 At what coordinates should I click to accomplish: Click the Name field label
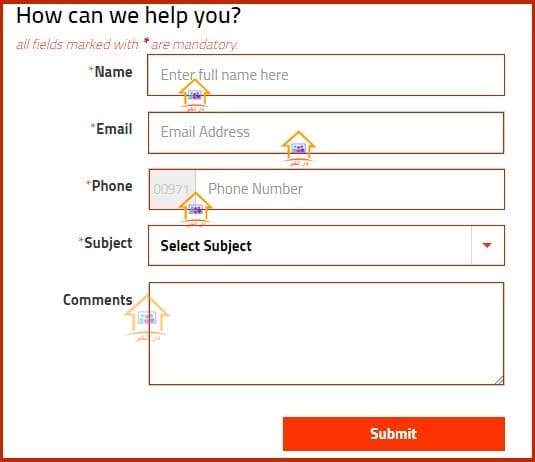tap(113, 72)
